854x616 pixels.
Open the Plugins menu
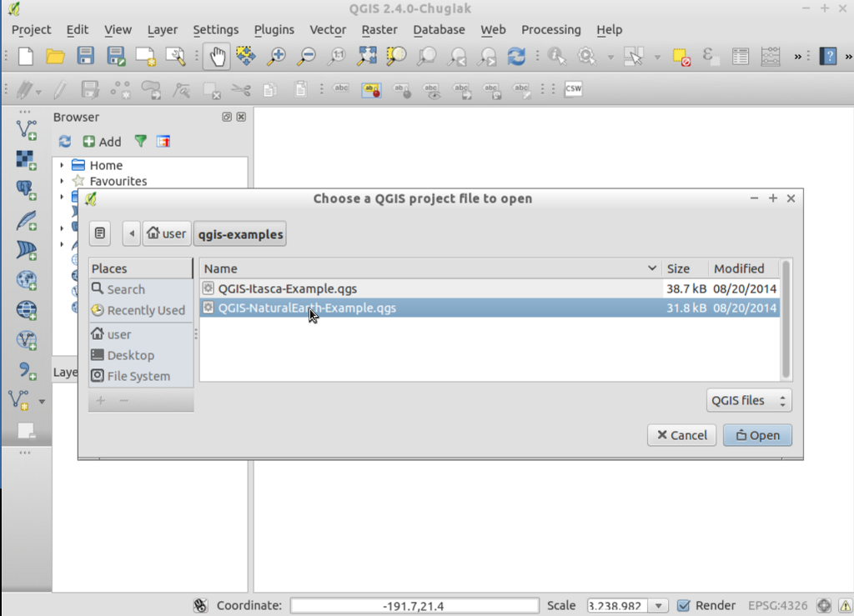click(x=274, y=29)
